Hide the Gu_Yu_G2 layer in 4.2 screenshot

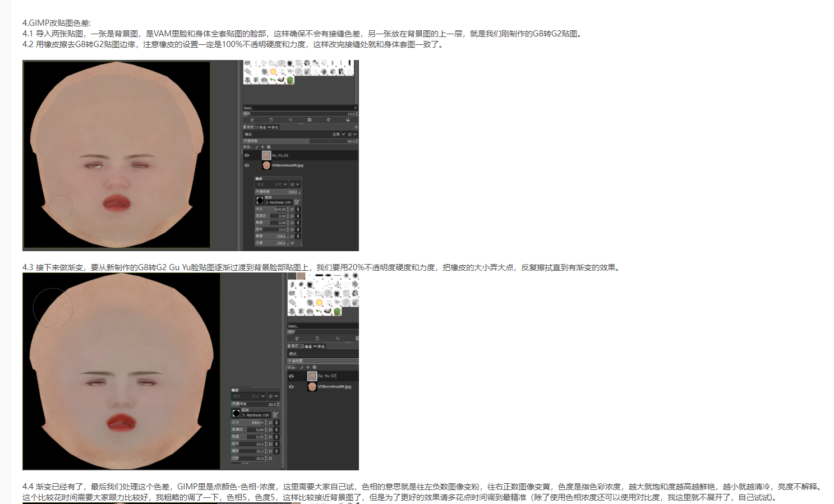pos(247,155)
